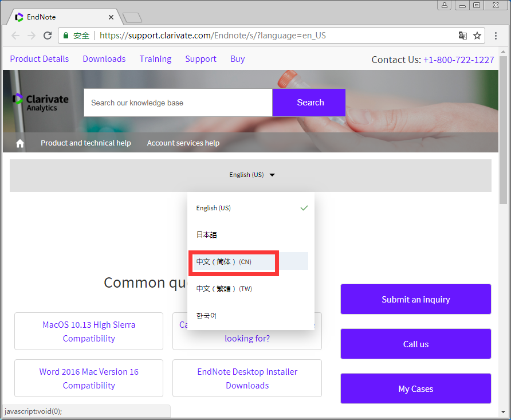Select 中文（繁體）(TW) language option
Screen dimensions: 511x420
[x=251, y=289]
